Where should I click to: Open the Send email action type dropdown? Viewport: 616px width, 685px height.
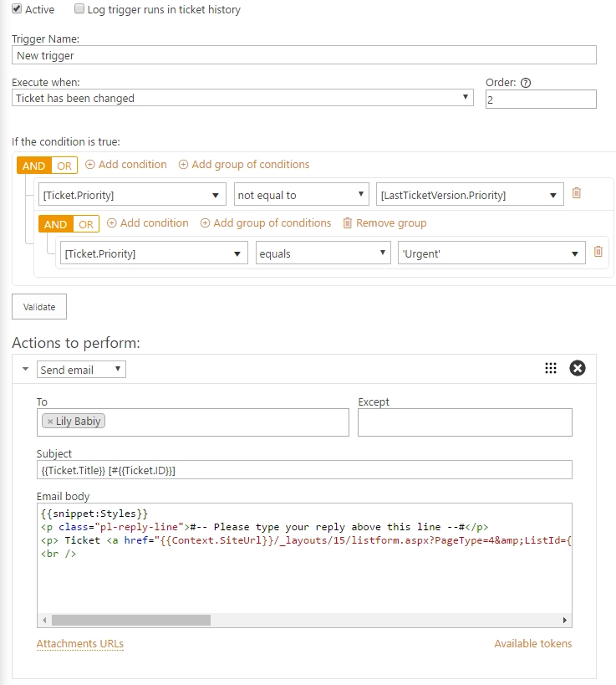(x=81, y=369)
